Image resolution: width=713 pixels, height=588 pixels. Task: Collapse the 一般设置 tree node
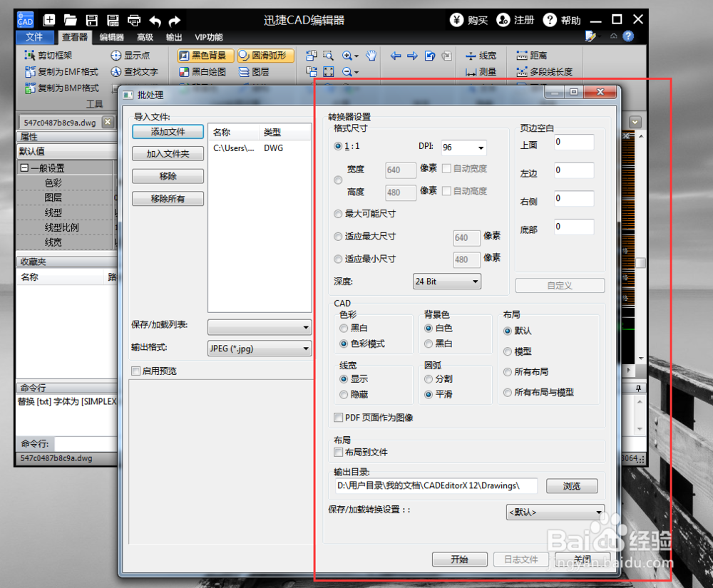pos(24,168)
